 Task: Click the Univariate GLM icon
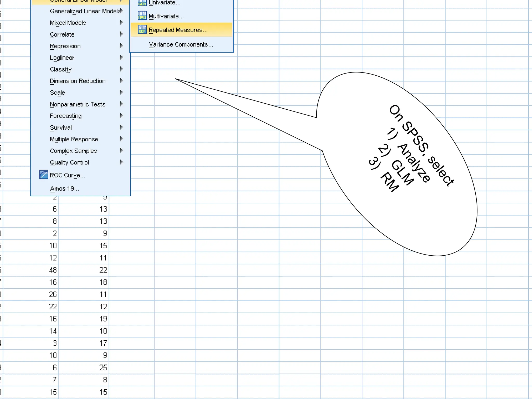click(142, 3)
